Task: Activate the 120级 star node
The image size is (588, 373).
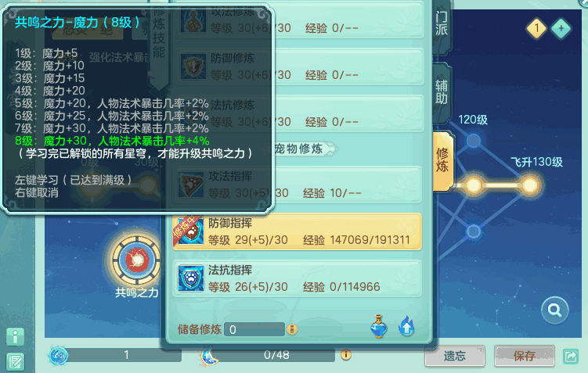Action: click(x=474, y=141)
